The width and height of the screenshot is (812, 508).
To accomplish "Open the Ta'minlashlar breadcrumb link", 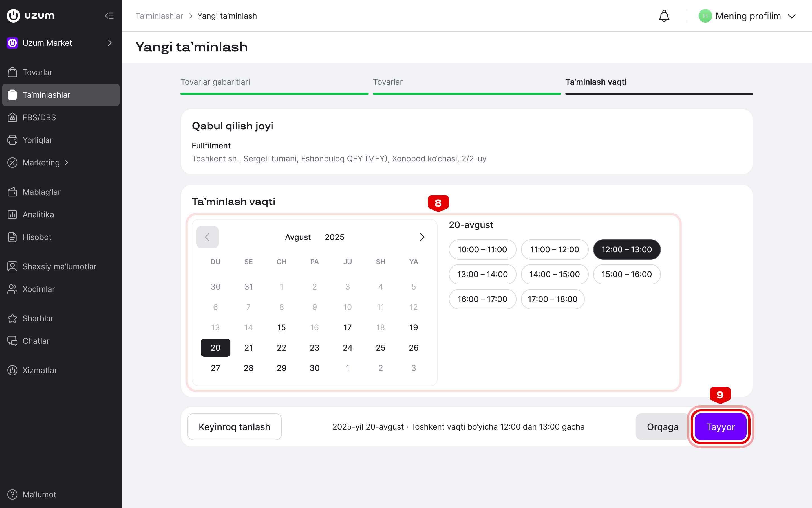I will pyautogui.click(x=159, y=16).
